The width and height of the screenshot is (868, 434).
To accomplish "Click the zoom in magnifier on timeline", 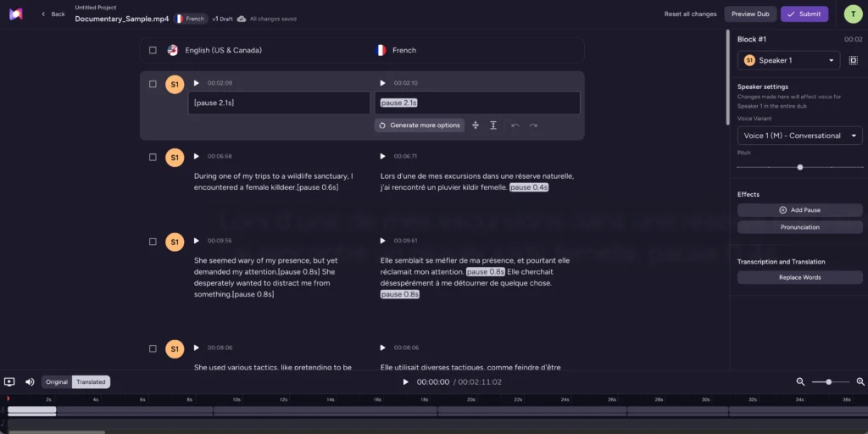I will (x=860, y=382).
